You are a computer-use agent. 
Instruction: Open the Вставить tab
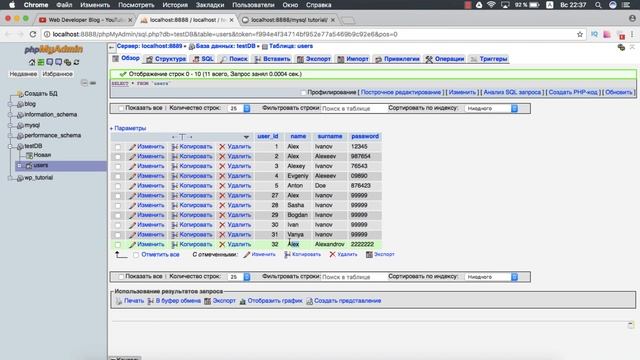272,59
